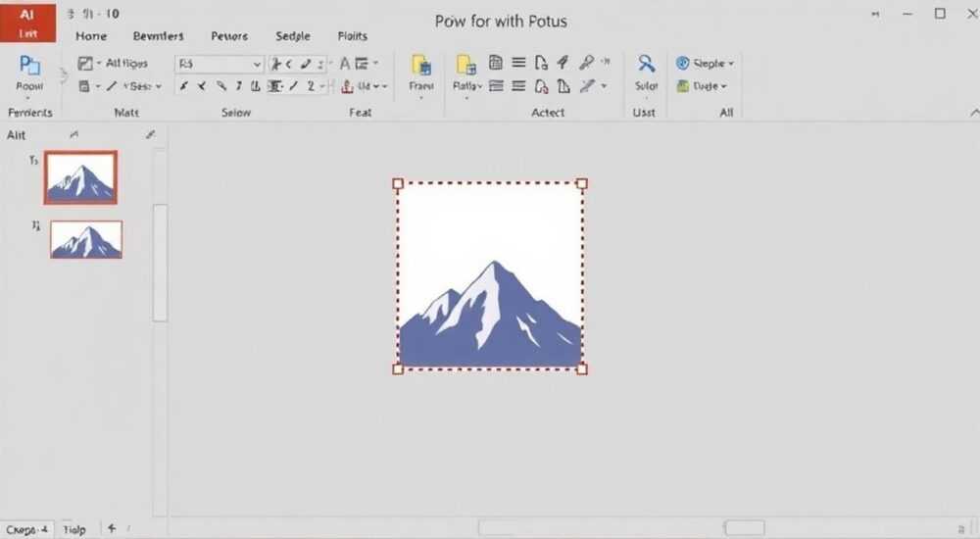Expand the Dude dropdown arrow
Viewport: 980px width, 539px height.
(724, 87)
